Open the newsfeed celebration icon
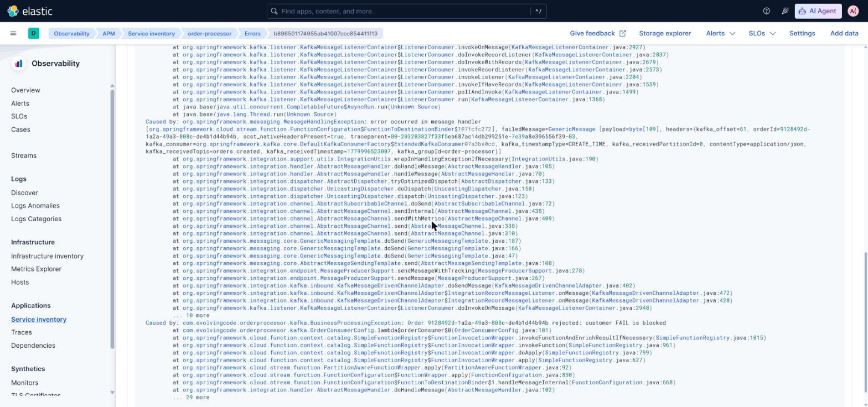868x407 pixels. click(785, 11)
